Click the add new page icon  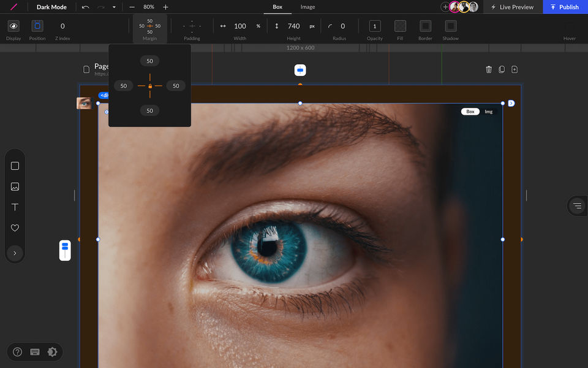pyautogui.click(x=514, y=69)
